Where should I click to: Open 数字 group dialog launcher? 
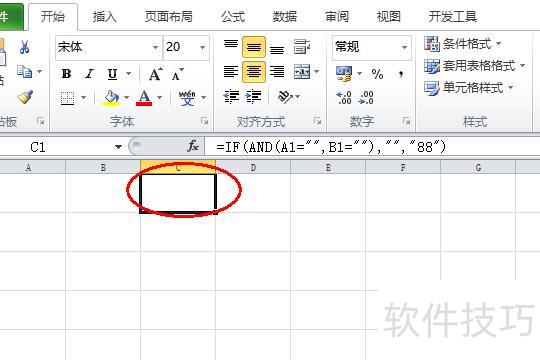406,121
